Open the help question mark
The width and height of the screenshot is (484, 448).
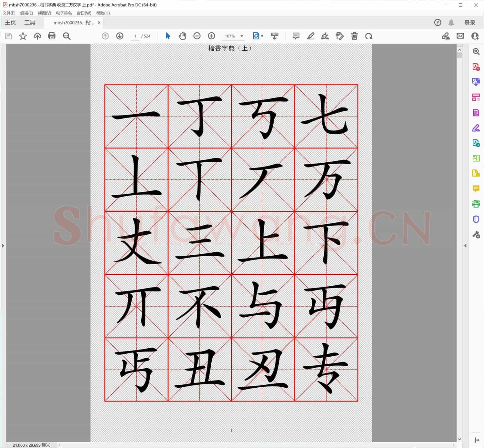pos(438,22)
